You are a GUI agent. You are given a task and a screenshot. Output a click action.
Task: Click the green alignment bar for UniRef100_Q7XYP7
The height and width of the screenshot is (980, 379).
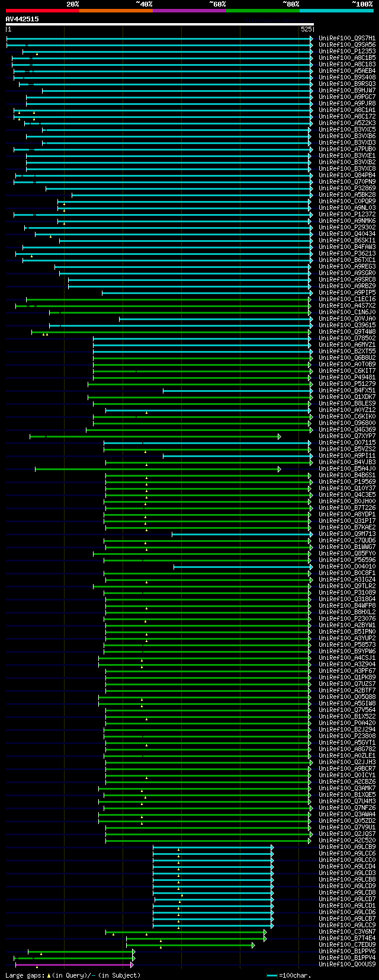pyautogui.click(x=155, y=436)
